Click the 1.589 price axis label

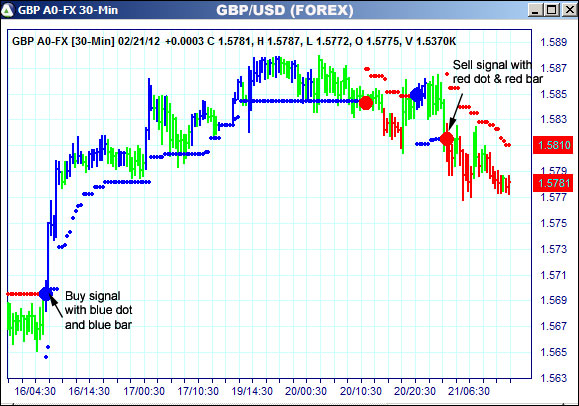pos(553,42)
